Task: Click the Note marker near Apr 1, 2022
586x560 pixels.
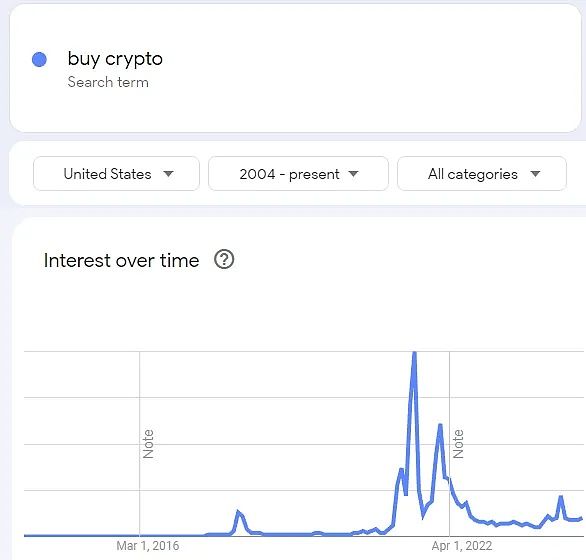Action: [458, 444]
